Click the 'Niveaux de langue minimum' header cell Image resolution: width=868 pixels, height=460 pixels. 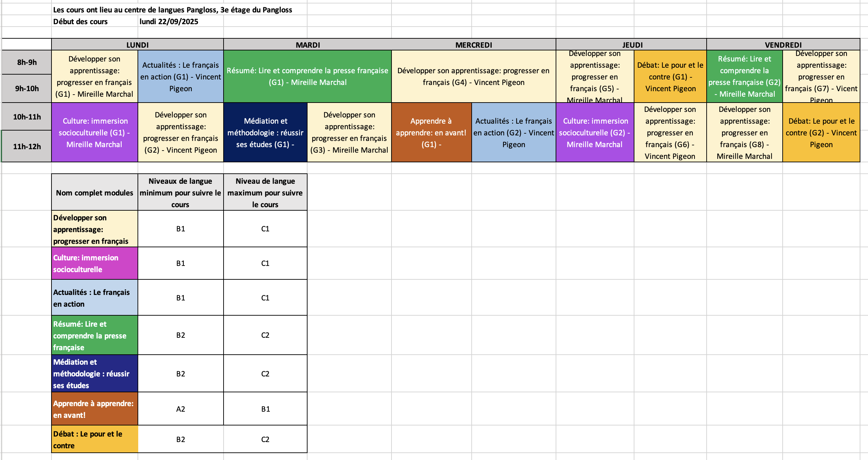(181, 192)
